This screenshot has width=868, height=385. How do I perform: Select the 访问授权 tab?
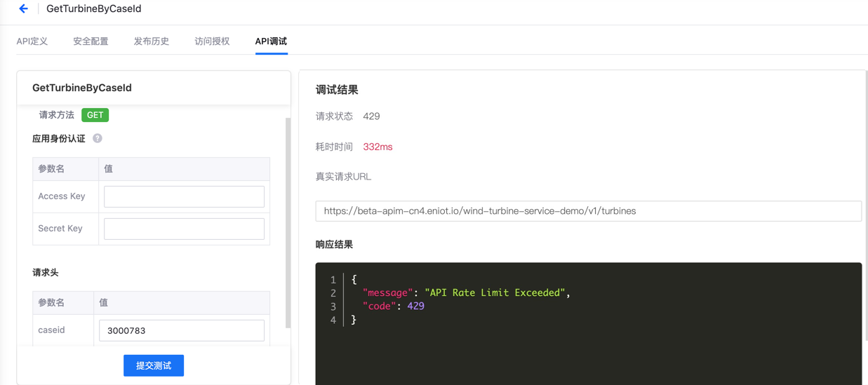point(212,41)
